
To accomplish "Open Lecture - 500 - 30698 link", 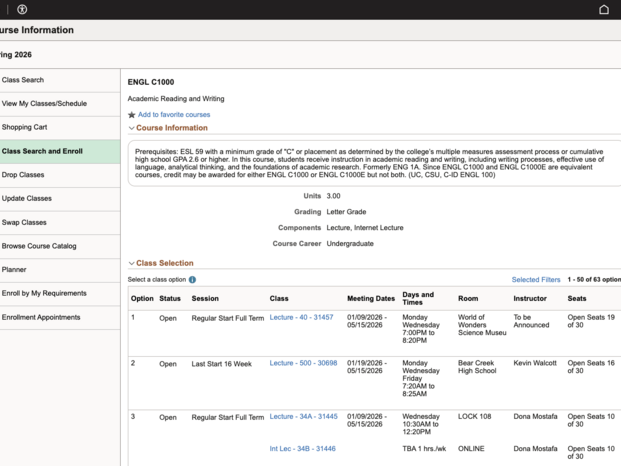I will (x=303, y=363).
